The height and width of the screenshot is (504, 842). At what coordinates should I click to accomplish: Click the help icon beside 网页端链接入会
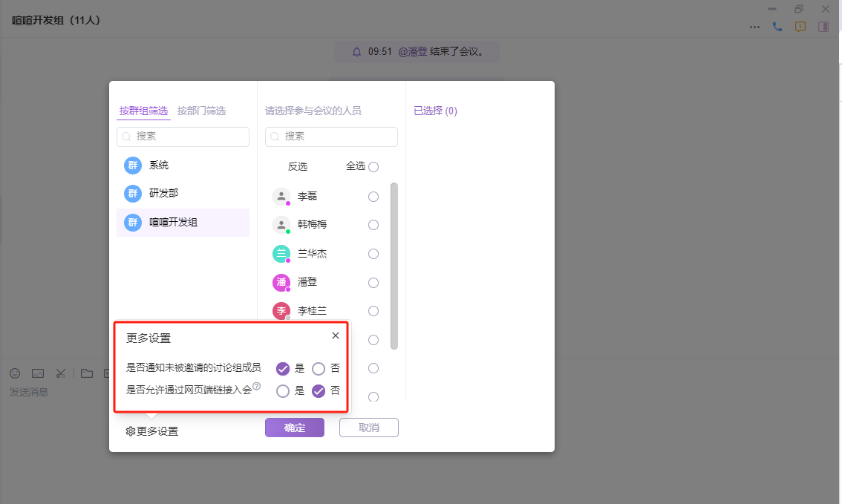pos(257,386)
